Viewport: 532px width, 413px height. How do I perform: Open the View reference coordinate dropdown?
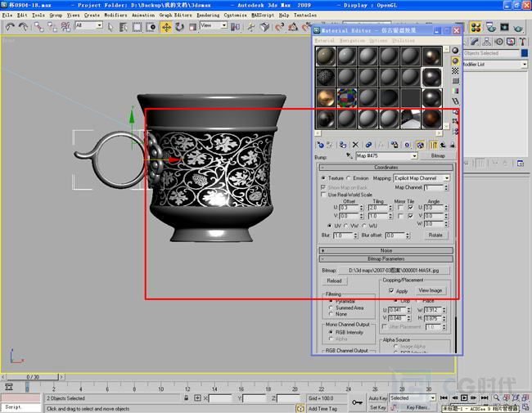[214, 25]
